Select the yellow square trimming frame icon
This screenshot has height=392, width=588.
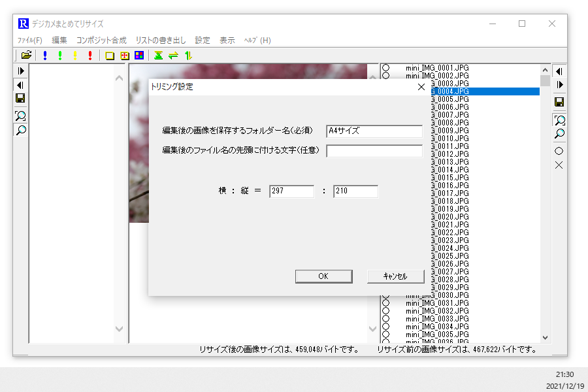(x=110, y=56)
